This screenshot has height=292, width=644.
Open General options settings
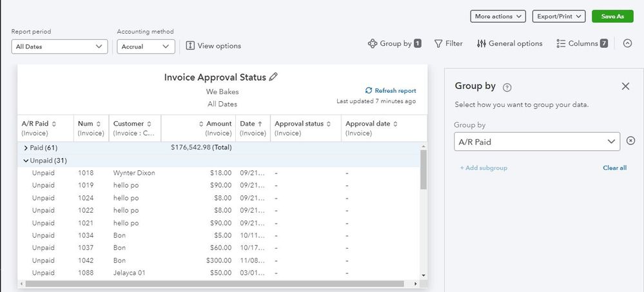509,44
